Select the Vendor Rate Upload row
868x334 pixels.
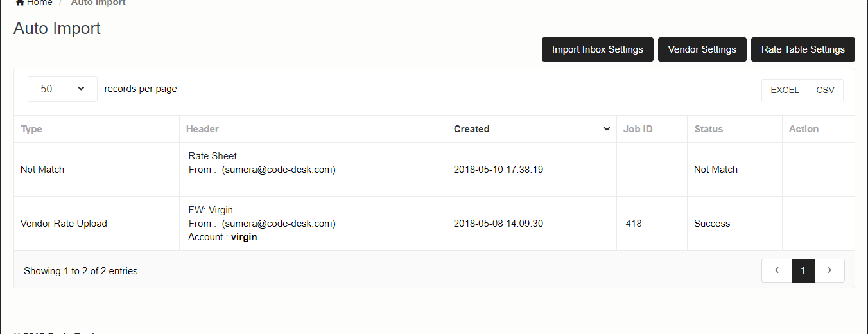(x=64, y=224)
